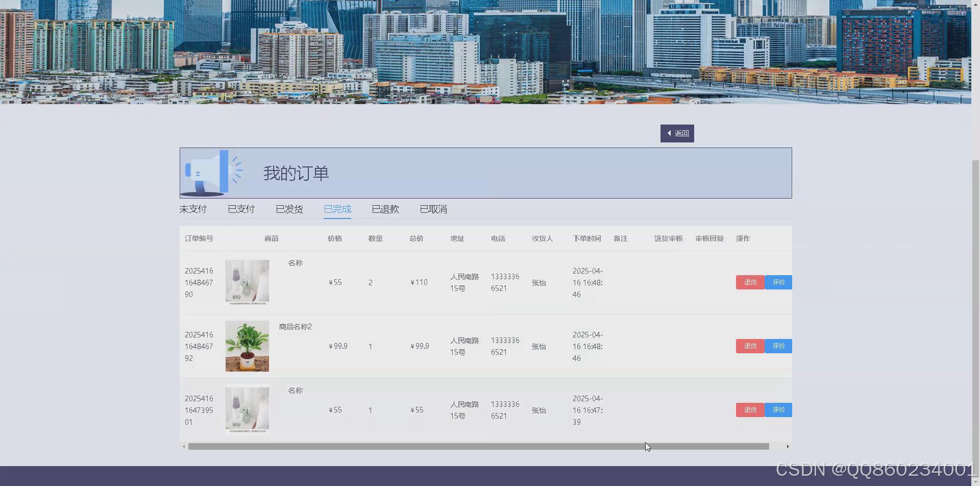Open the 已退款 tab
The image size is (980, 486).
[385, 209]
